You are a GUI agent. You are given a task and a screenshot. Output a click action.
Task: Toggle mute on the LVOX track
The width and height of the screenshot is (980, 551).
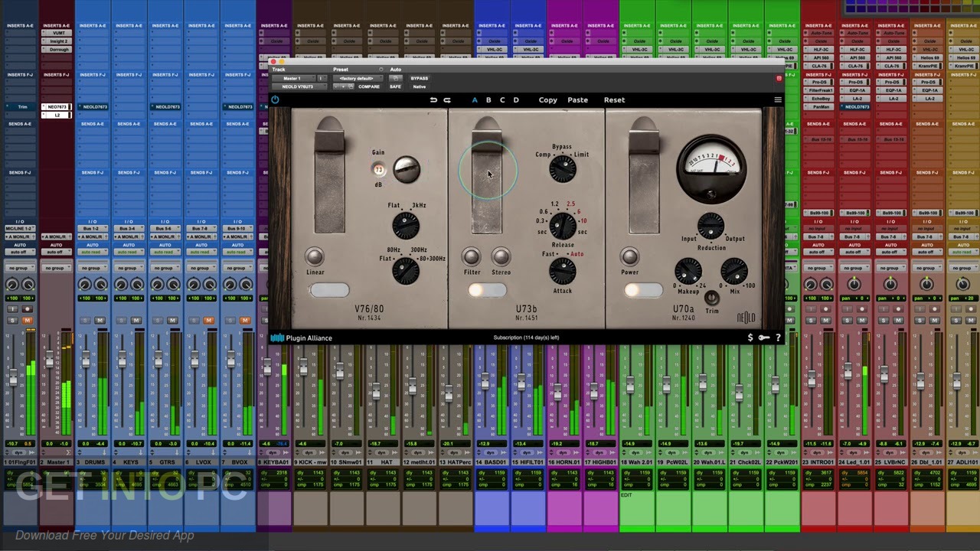209,320
